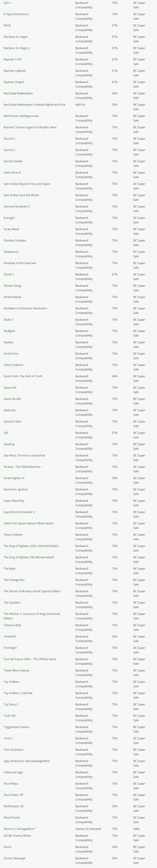Open South Park: The Stick of Truth
Image resolution: width=157 pixels, height=868 pixels.
(23, 376)
